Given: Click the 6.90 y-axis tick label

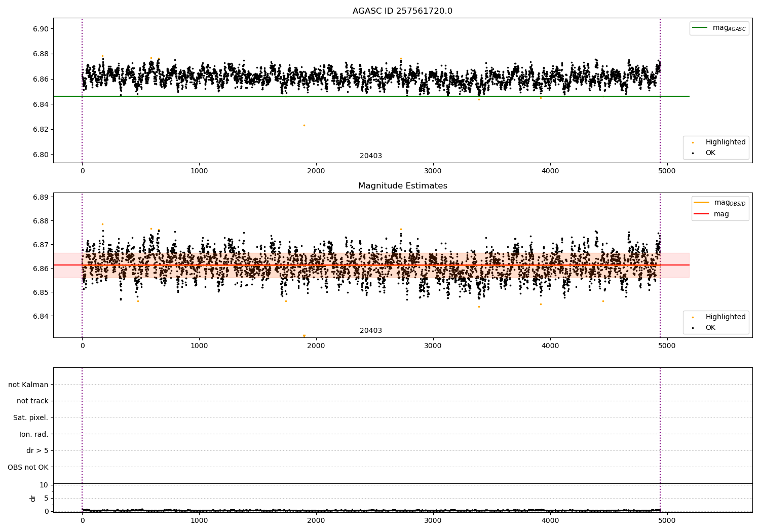Looking at the screenshot, I should pyautogui.click(x=41, y=29).
